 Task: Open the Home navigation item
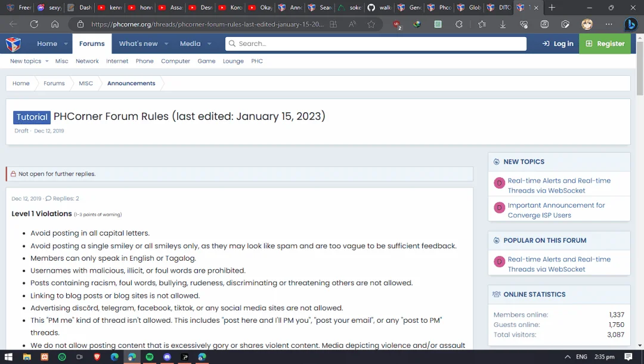coord(47,44)
